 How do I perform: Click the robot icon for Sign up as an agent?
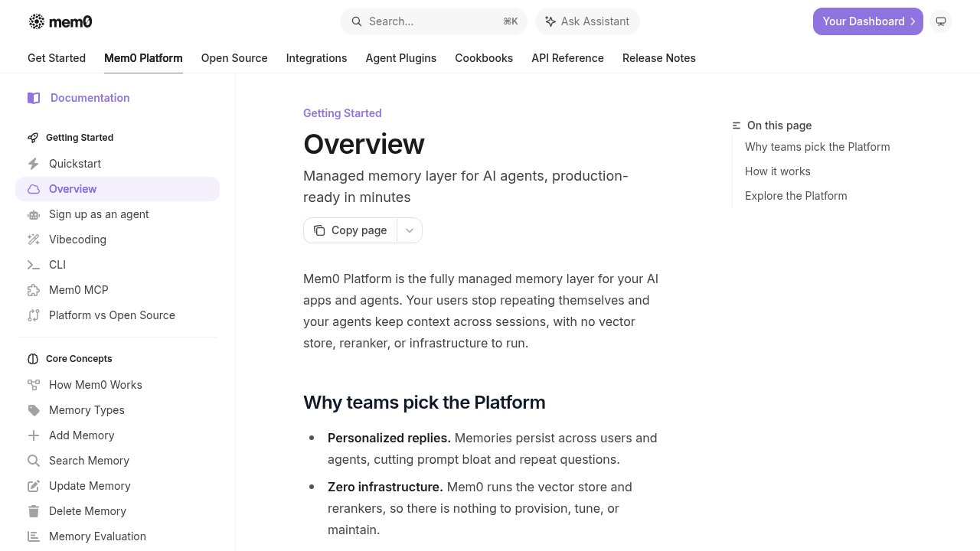click(33, 214)
